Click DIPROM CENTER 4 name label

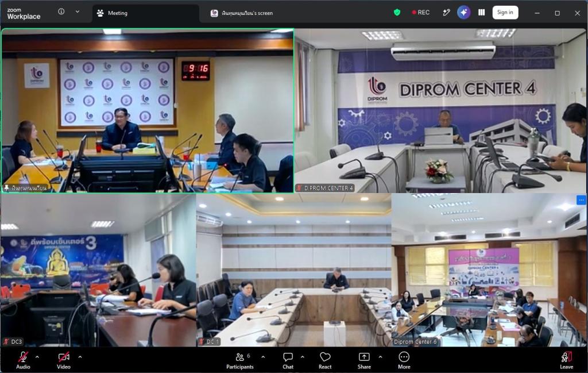point(325,188)
